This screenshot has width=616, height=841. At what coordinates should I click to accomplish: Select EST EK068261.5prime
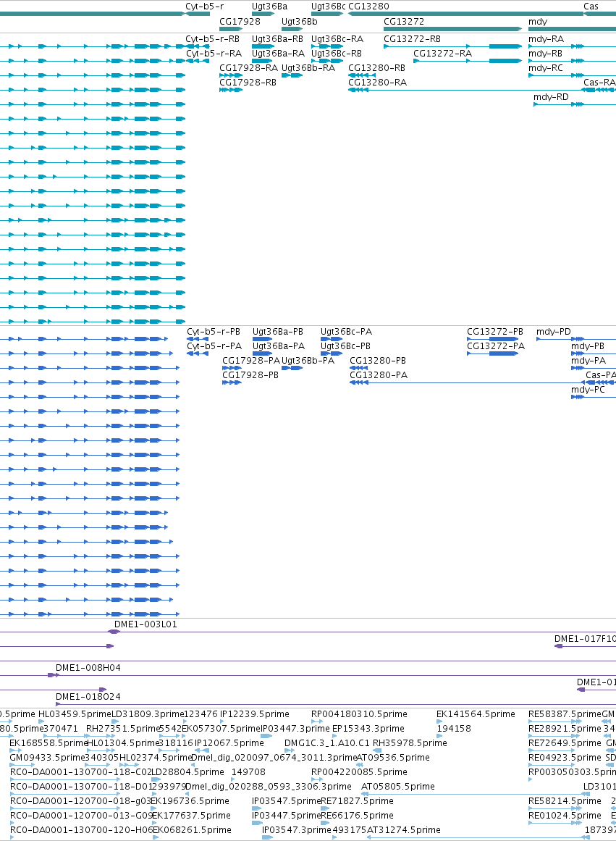pyautogui.click(x=192, y=830)
